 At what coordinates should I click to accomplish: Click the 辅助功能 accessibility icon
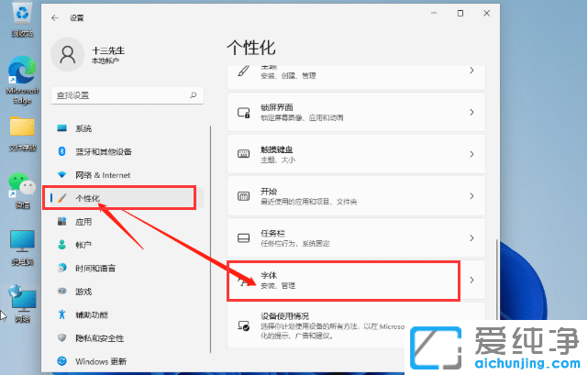click(61, 314)
